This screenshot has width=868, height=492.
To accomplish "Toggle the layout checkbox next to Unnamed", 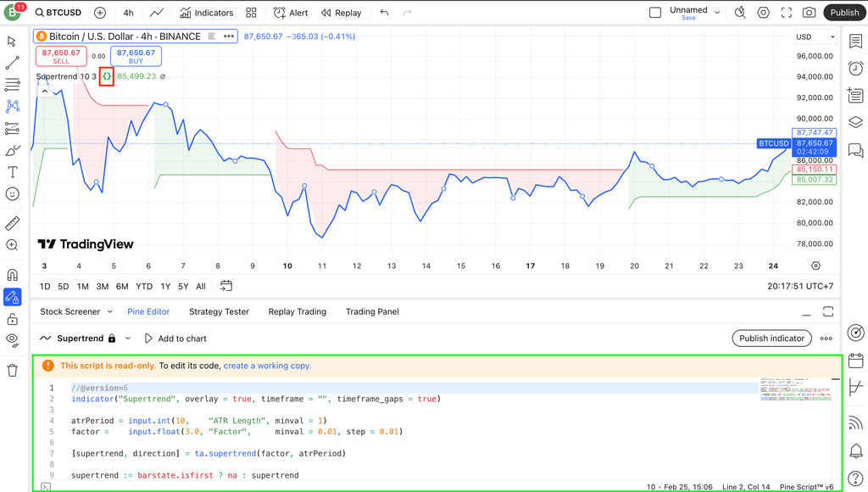I will coord(655,13).
